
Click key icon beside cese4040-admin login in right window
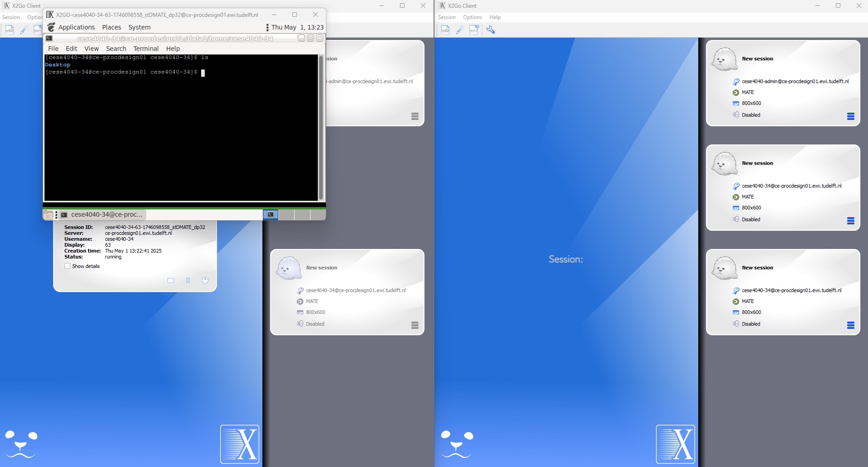point(736,81)
